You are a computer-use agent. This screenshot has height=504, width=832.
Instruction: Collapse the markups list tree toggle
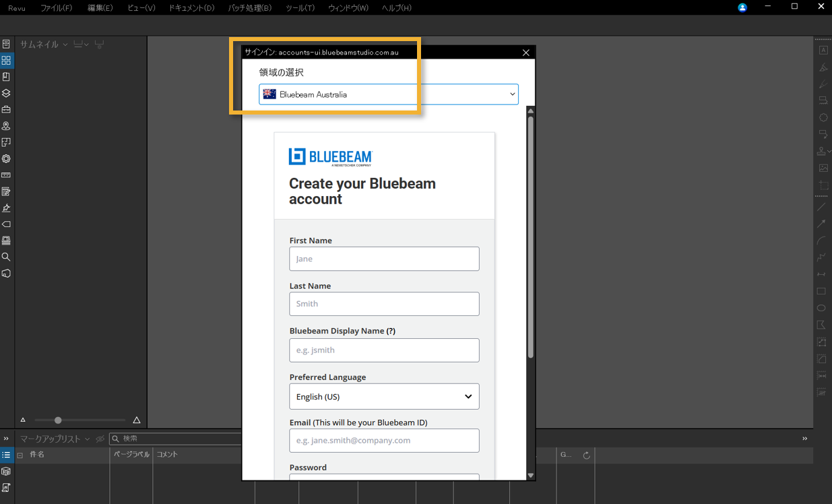coord(20,455)
